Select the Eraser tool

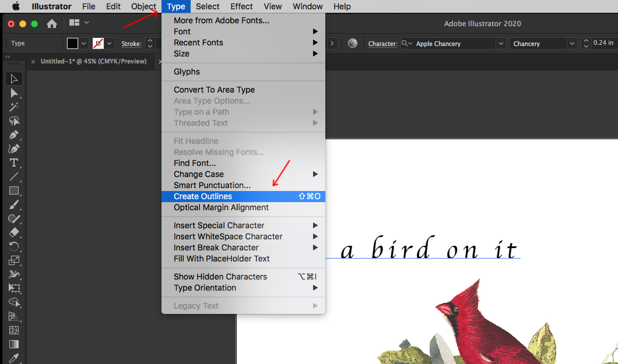[15, 233]
